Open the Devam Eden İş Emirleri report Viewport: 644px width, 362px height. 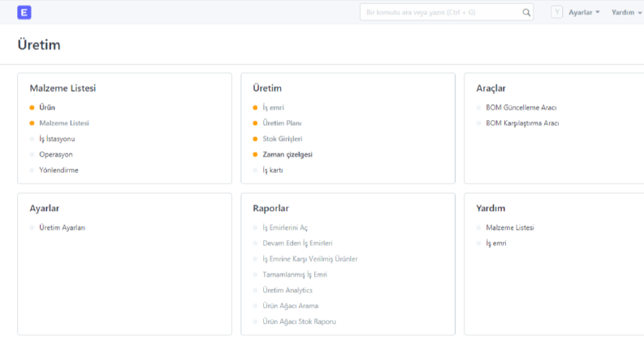[297, 243]
